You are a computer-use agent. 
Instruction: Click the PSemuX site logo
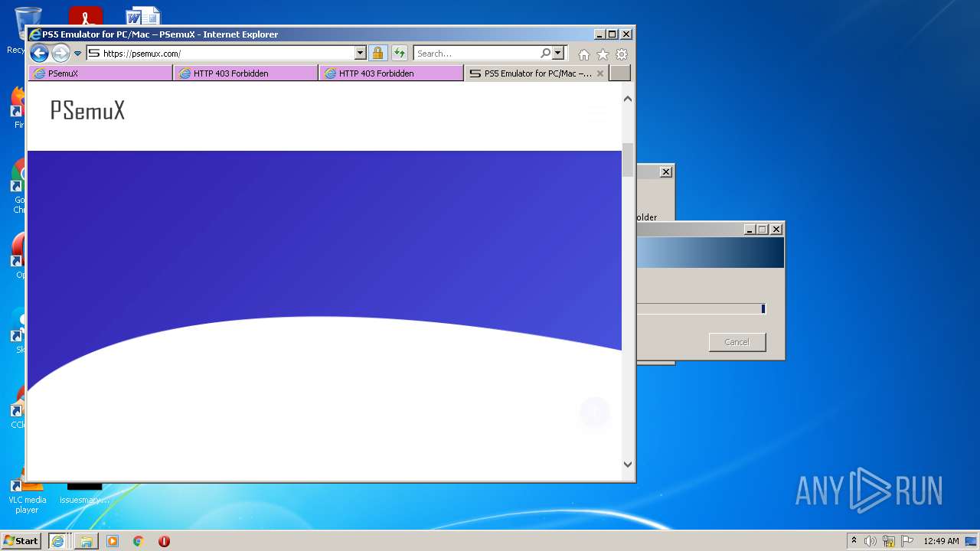tap(87, 111)
